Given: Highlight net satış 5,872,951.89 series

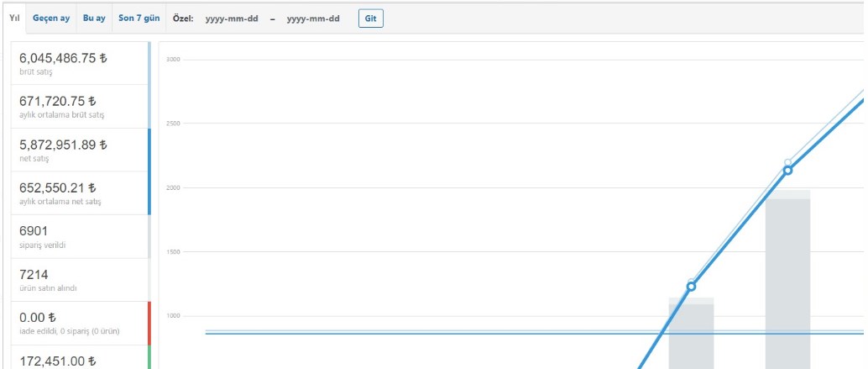Looking at the screenshot, I should (81, 150).
